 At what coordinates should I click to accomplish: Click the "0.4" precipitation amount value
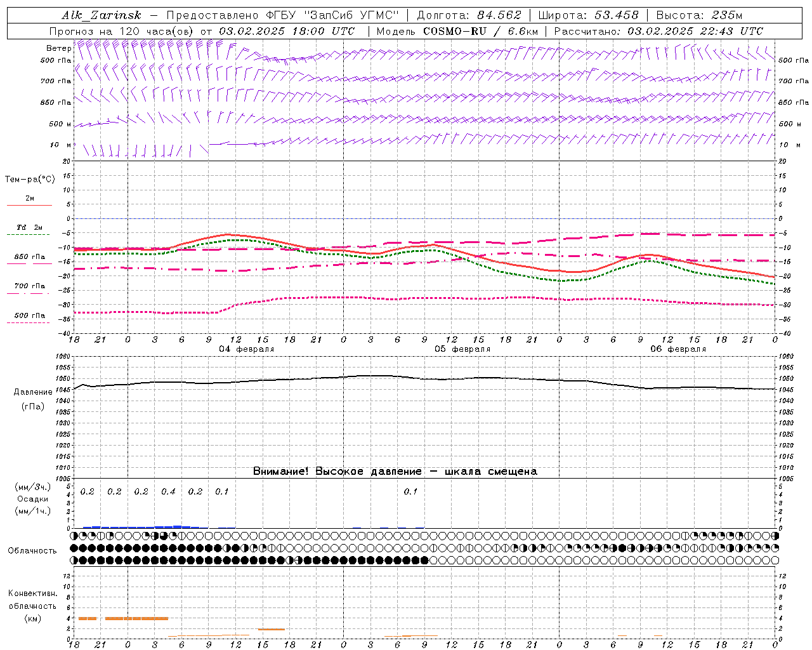pos(168,492)
